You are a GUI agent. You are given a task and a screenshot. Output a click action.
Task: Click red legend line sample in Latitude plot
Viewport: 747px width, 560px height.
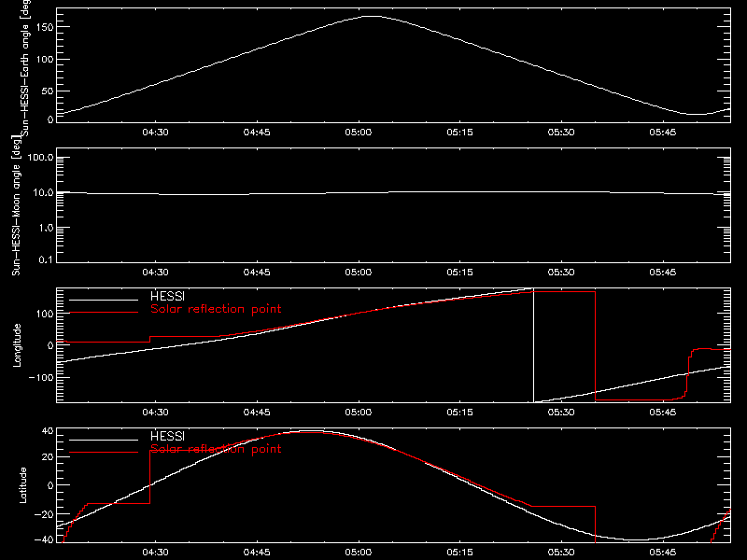pos(104,453)
